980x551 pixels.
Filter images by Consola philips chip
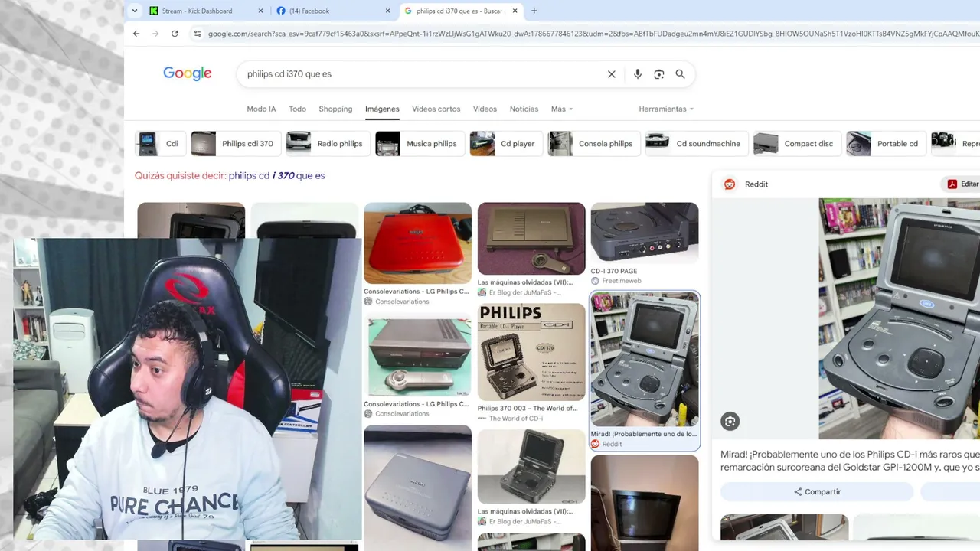point(594,144)
